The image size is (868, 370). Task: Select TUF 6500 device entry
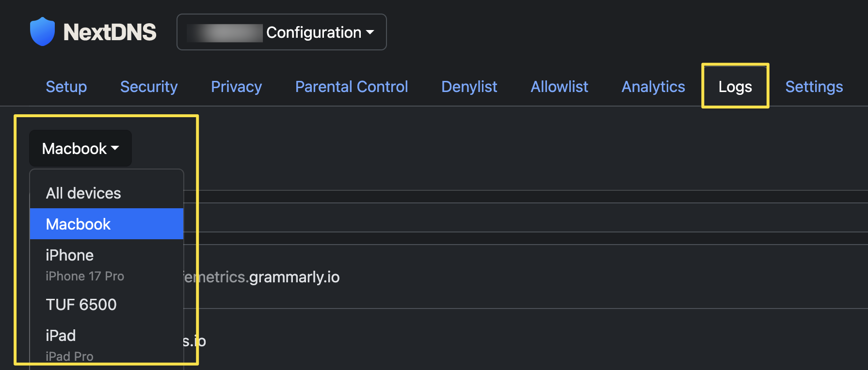coord(107,305)
